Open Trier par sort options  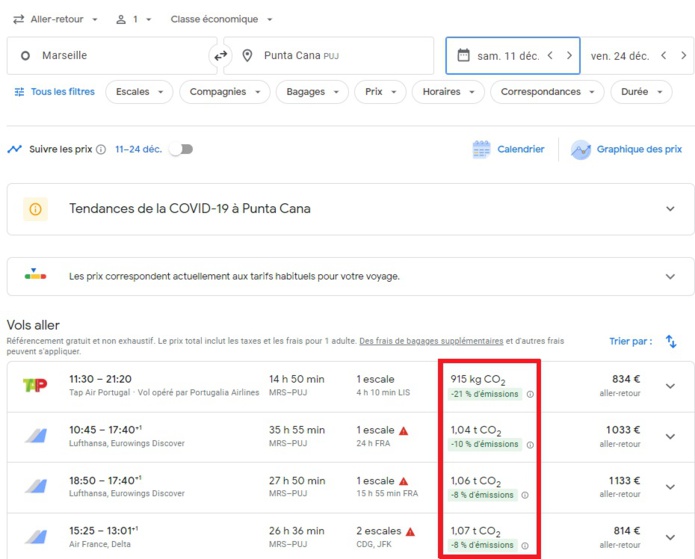tap(630, 341)
